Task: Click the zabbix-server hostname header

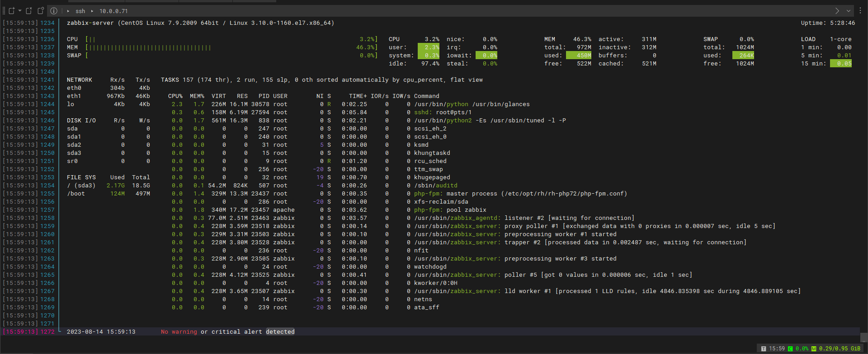Action: tap(200, 23)
